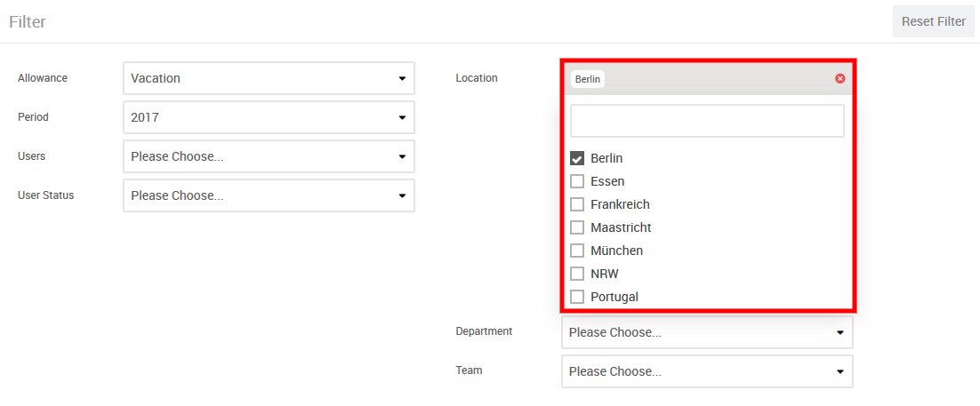Enable the Frankreich checkbox

[577, 204]
